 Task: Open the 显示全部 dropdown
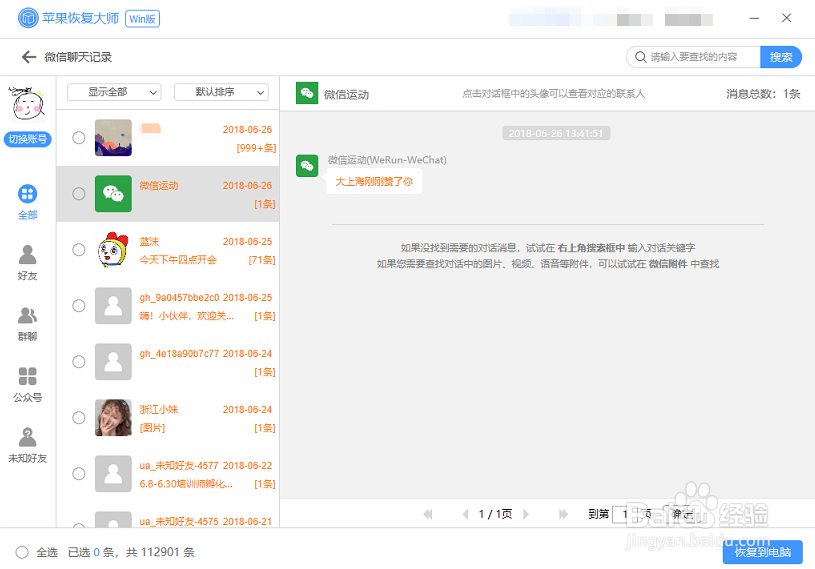[114, 92]
